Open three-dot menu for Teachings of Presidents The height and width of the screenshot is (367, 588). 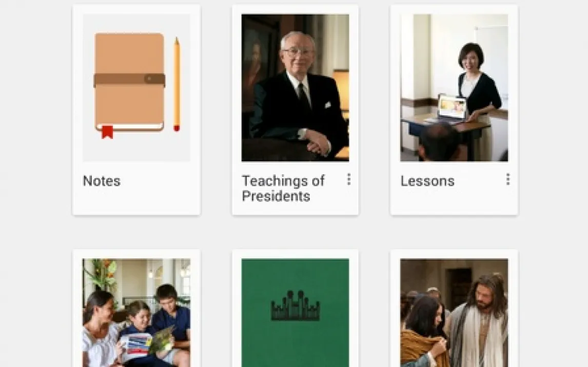tap(349, 179)
